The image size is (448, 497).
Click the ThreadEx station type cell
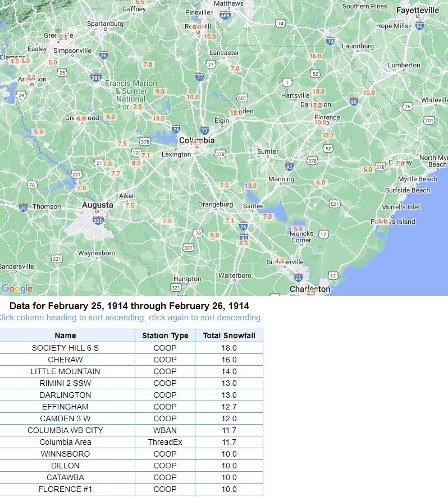click(x=165, y=442)
